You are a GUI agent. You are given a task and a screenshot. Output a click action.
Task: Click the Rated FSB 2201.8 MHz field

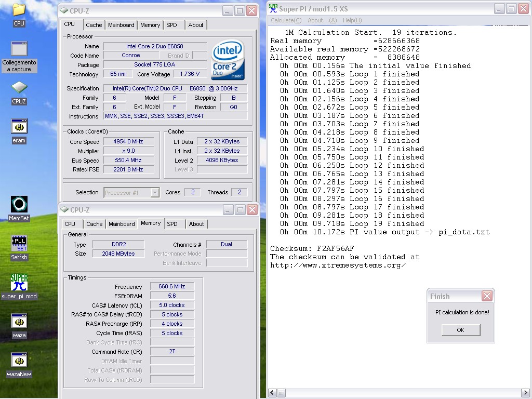pyautogui.click(x=128, y=169)
